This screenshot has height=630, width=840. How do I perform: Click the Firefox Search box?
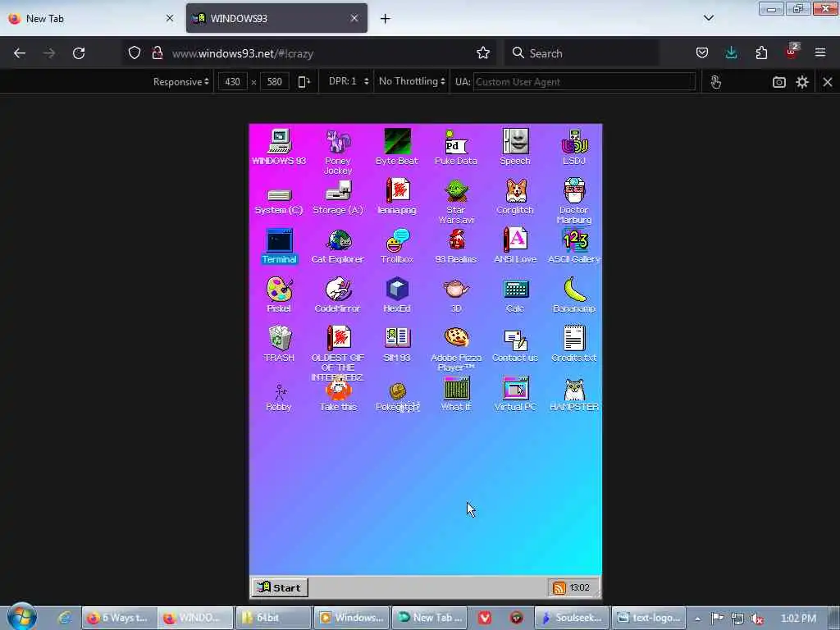tap(581, 53)
